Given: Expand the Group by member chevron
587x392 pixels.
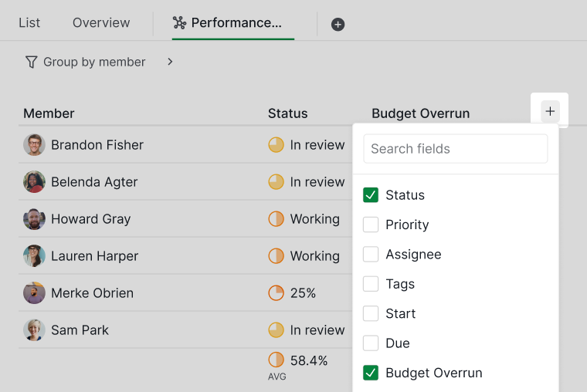Looking at the screenshot, I should [170, 62].
